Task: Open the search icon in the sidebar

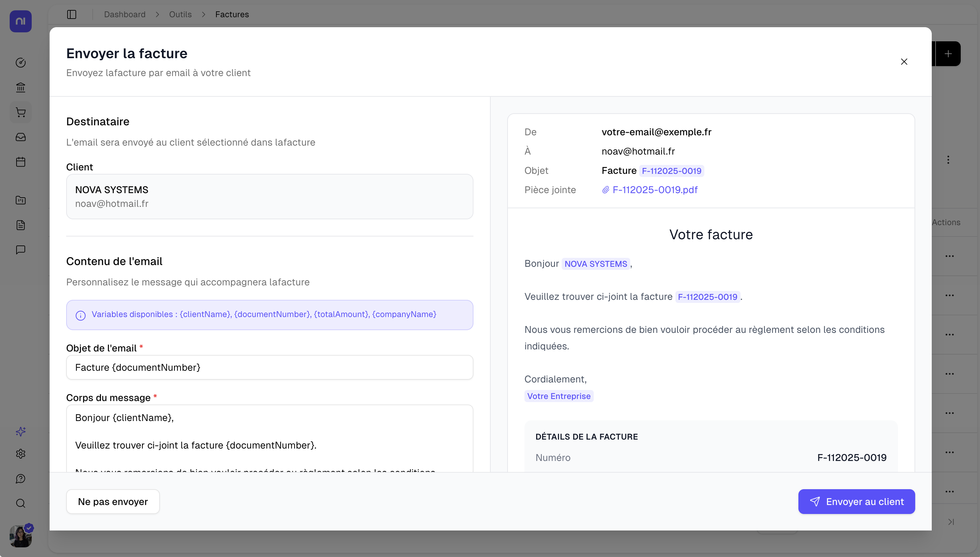Action: pos(21,503)
